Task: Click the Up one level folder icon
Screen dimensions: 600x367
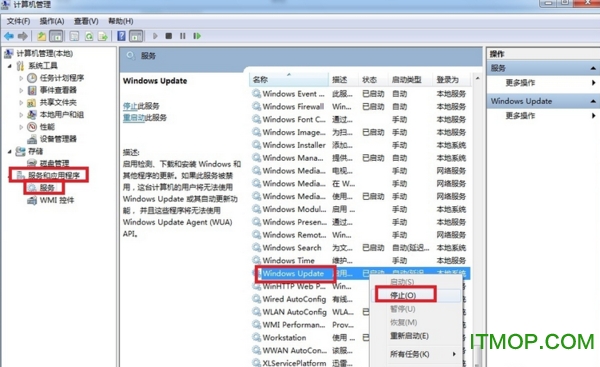Action: coord(41,36)
